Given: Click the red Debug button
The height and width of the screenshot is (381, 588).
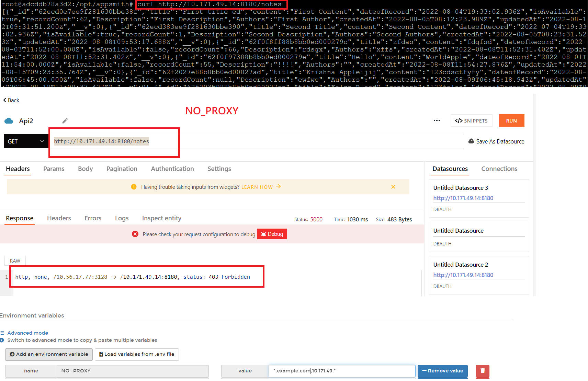Looking at the screenshot, I should [x=272, y=234].
